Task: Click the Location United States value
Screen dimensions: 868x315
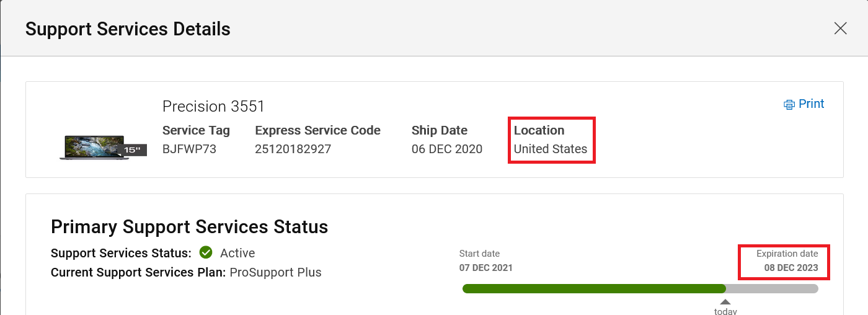Action: click(550, 149)
